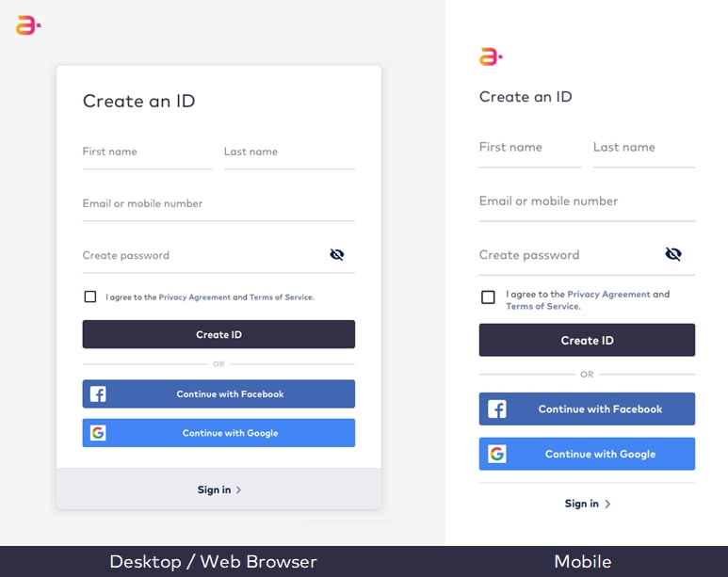Click Continue with Google in Mobile form

[587, 454]
